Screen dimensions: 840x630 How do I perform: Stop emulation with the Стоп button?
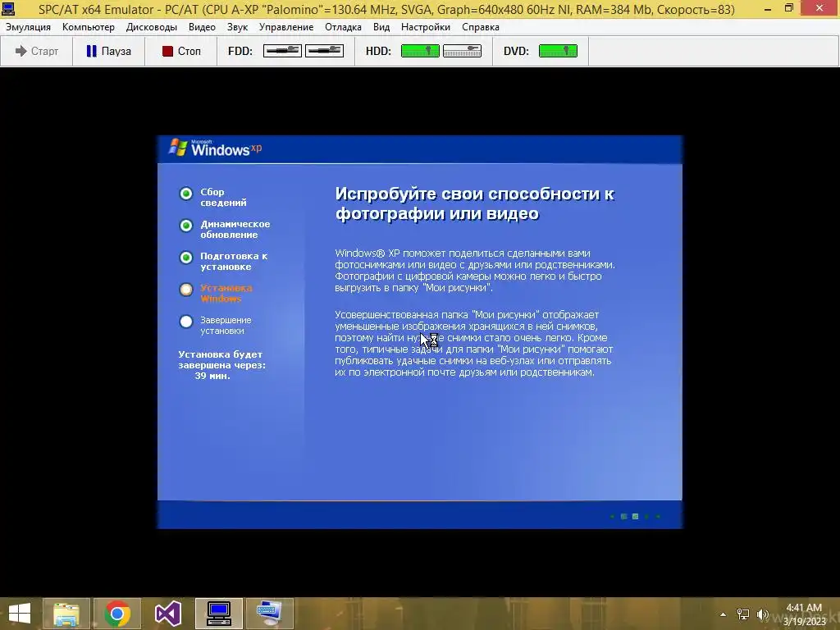[x=181, y=51]
